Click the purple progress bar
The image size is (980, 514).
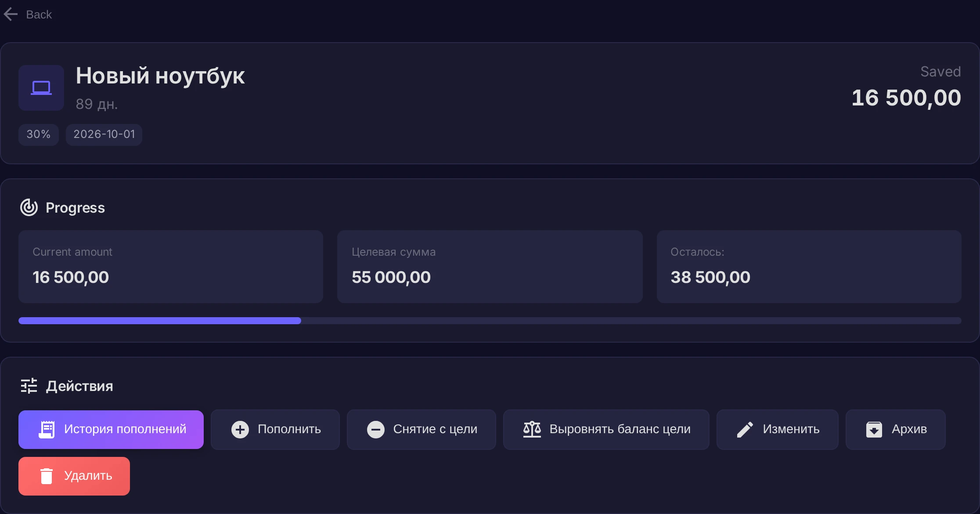tap(160, 321)
